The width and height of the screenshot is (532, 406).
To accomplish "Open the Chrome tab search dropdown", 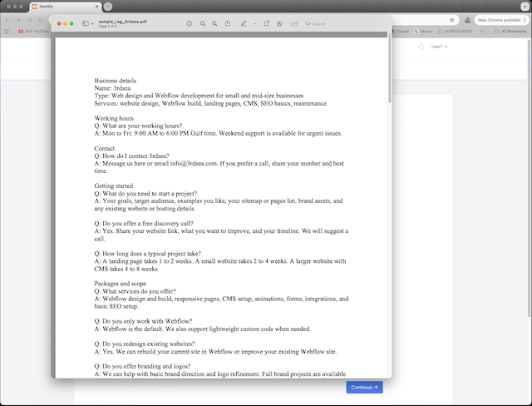I will [x=525, y=7].
